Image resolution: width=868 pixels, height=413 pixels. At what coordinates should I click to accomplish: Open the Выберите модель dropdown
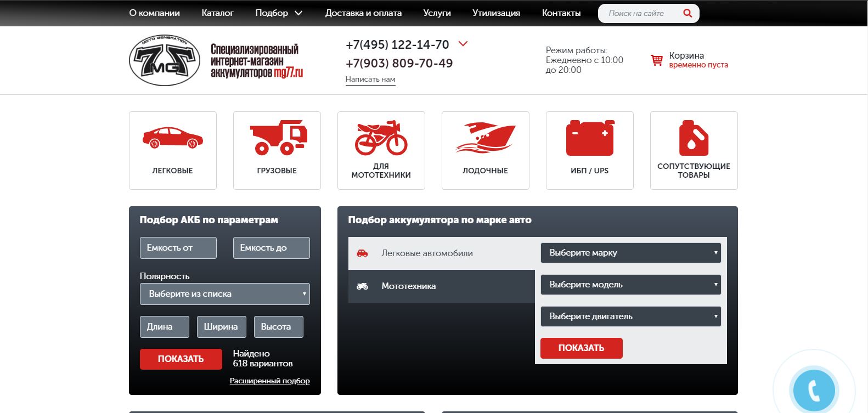click(x=631, y=285)
